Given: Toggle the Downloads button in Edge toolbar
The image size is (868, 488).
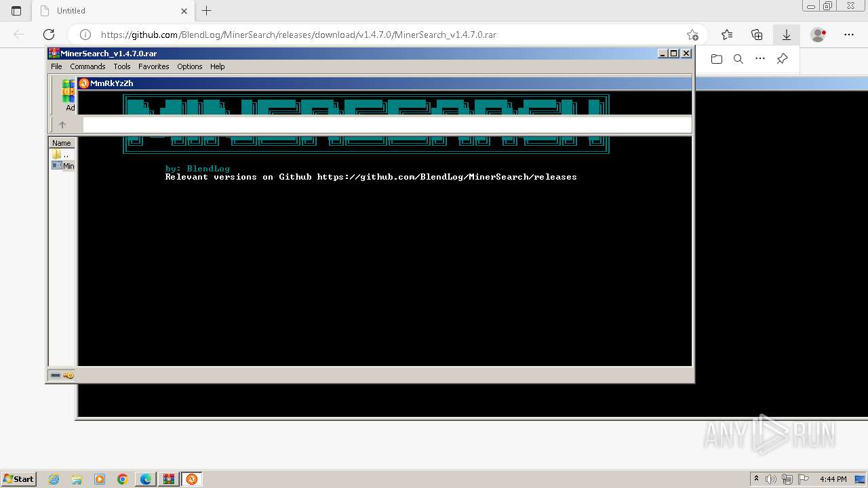Looking at the screenshot, I should 787,35.
